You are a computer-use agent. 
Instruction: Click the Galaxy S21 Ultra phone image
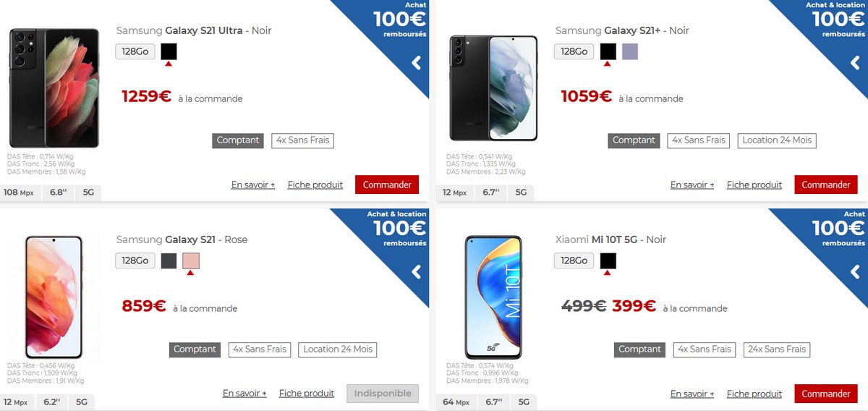tap(54, 88)
